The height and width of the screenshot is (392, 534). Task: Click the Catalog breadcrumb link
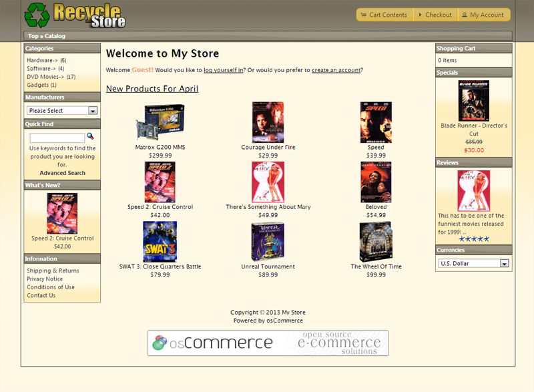coord(55,36)
